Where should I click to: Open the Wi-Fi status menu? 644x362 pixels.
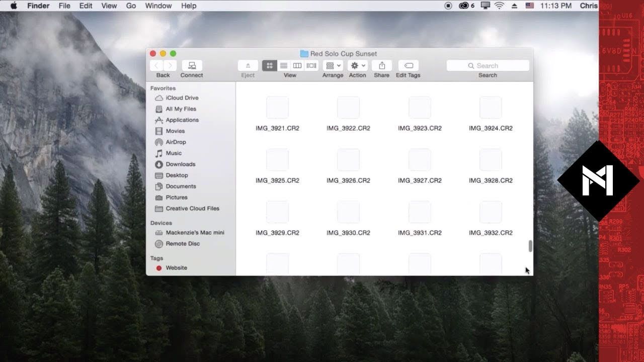(x=499, y=6)
